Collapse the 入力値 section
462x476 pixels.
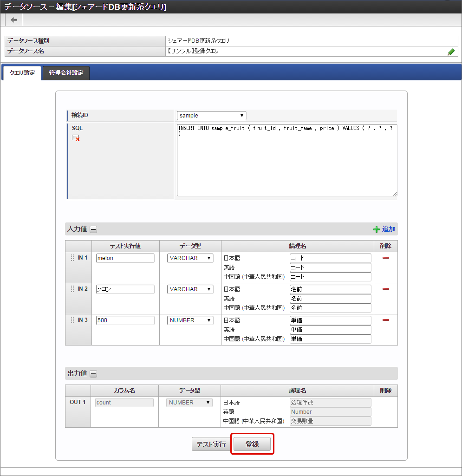(93, 229)
